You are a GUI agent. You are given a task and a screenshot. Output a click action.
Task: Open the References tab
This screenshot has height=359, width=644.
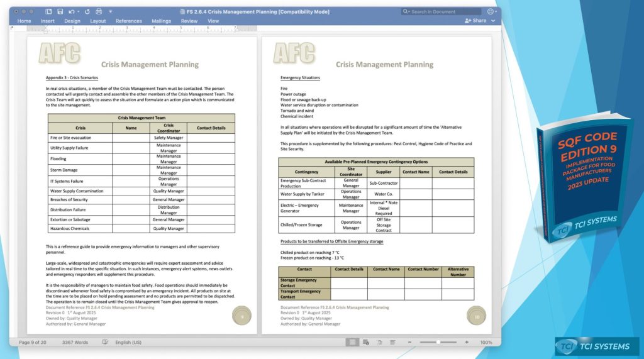click(x=128, y=21)
